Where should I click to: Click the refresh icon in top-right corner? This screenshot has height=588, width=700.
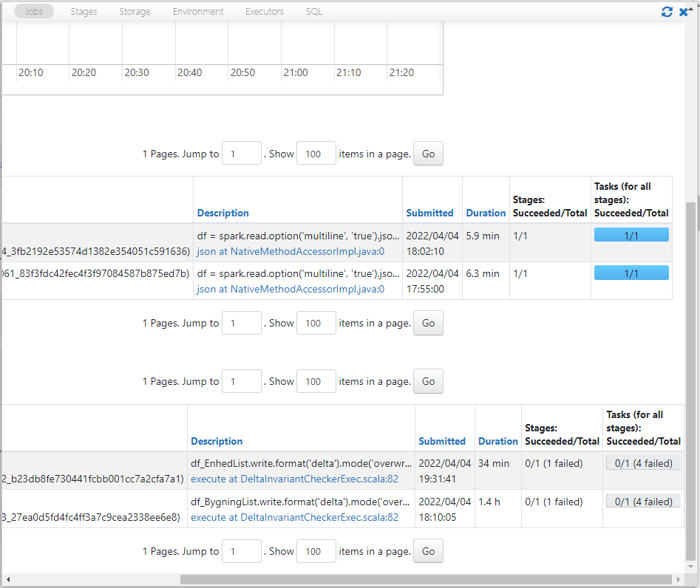click(x=667, y=12)
